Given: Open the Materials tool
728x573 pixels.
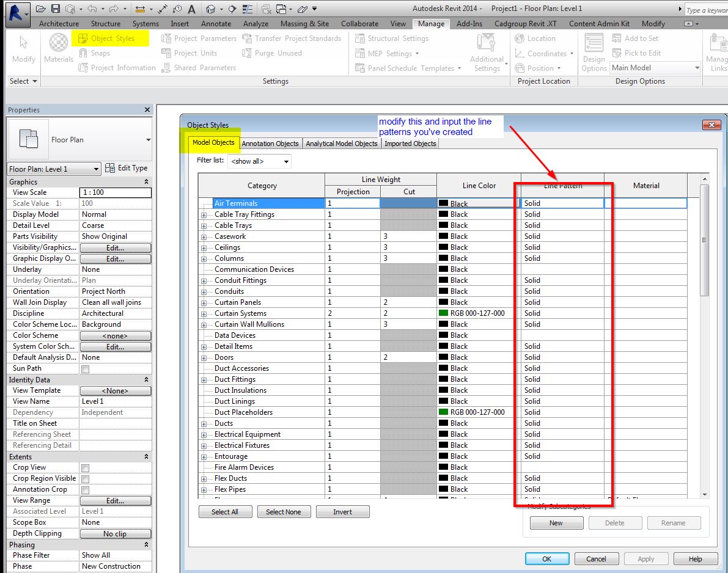Looking at the screenshot, I should coord(59,48).
